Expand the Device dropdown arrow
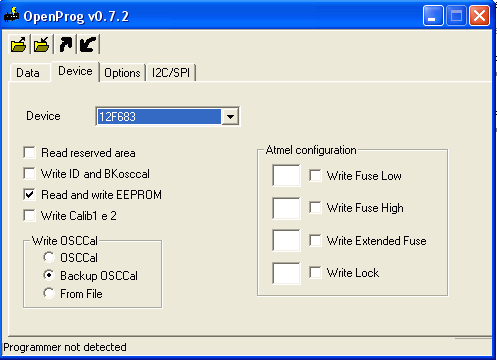 [230, 117]
